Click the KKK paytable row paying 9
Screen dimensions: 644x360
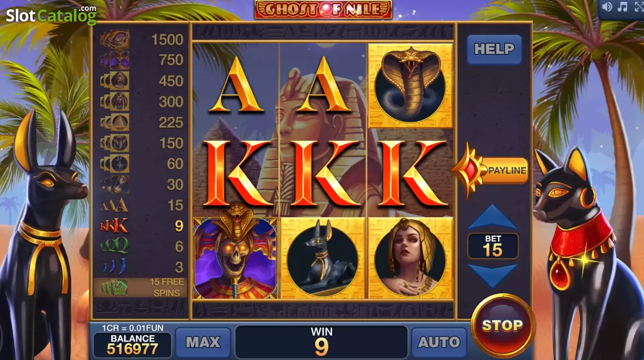point(141,226)
